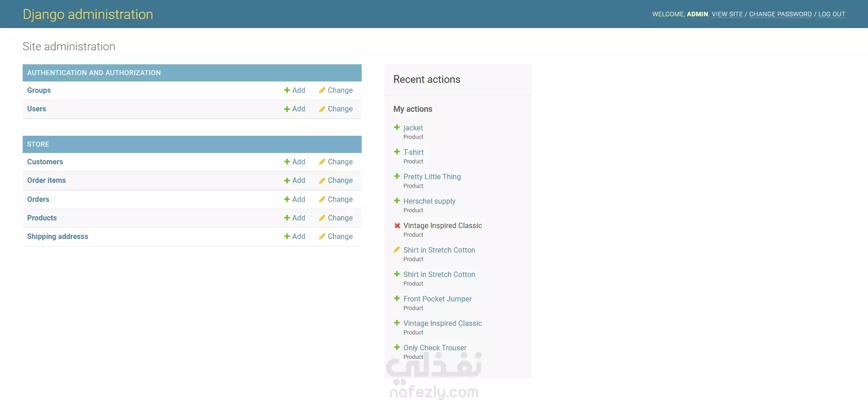Open the Authentication and Authorization section header
Image resolution: width=868 pixels, height=401 pixels.
click(94, 72)
